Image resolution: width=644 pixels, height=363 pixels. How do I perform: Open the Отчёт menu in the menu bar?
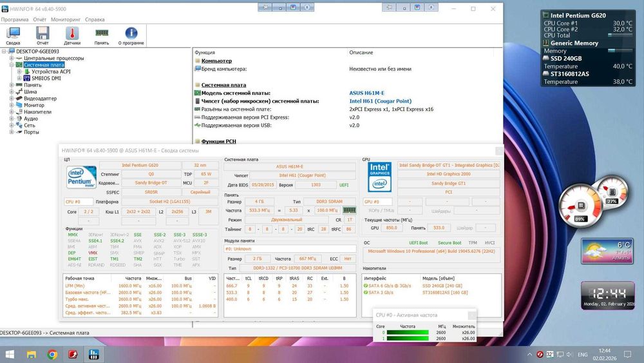(40, 19)
